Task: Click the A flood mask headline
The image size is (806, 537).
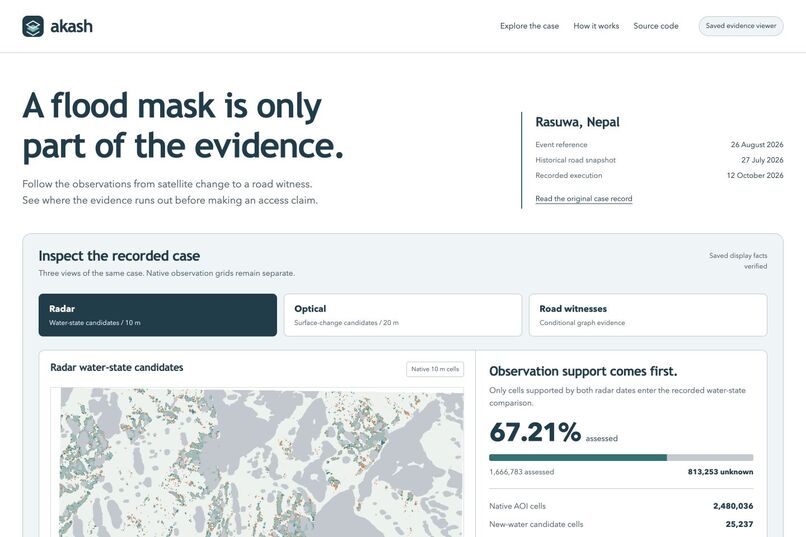Action: tap(182, 126)
